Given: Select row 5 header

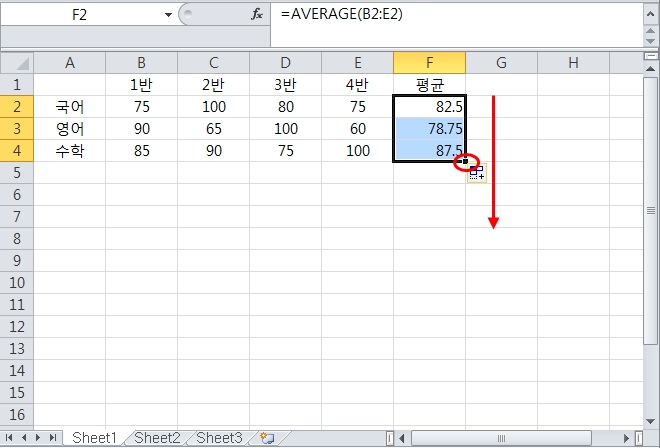Looking at the screenshot, I should click(17, 173).
